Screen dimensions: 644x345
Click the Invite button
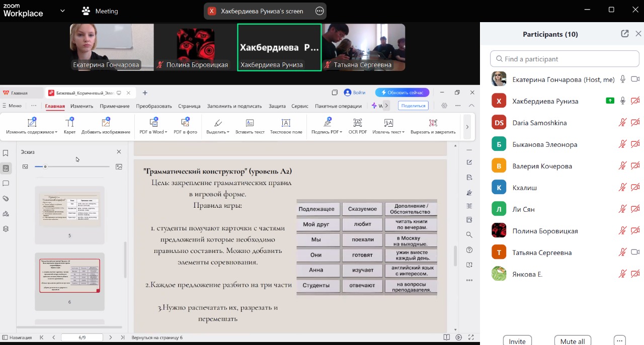click(517, 341)
